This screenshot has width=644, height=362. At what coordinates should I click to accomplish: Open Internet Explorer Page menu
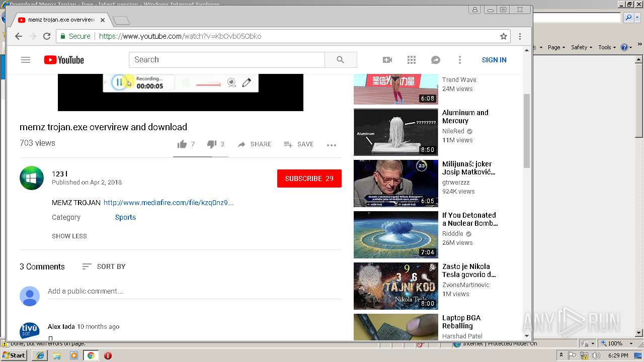(x=556, y=47)
